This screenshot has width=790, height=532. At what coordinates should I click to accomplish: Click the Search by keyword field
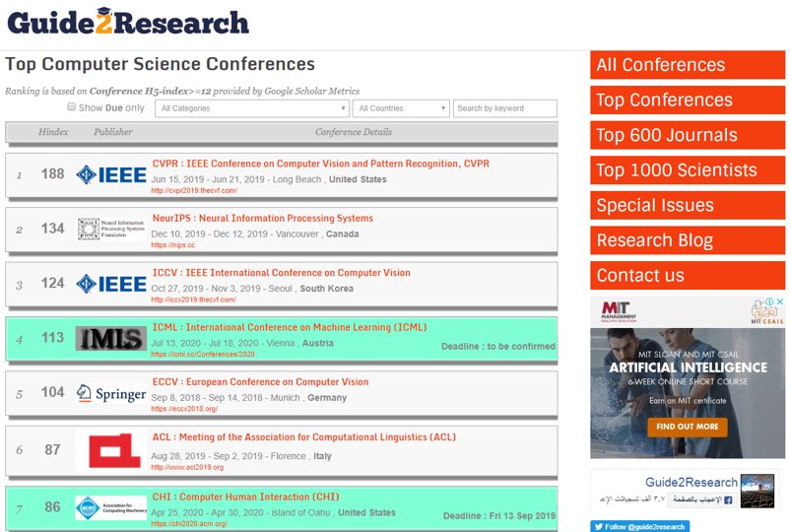click(x=505, y=108)
